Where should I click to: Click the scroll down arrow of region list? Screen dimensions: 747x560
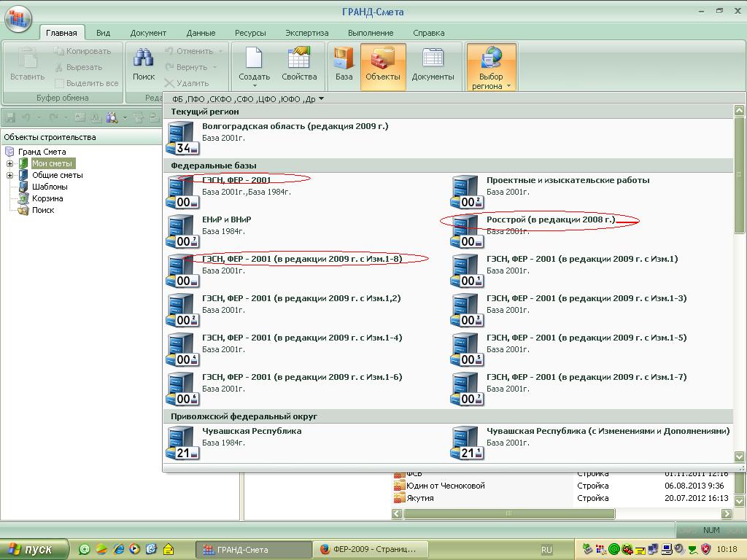(739, 456)
